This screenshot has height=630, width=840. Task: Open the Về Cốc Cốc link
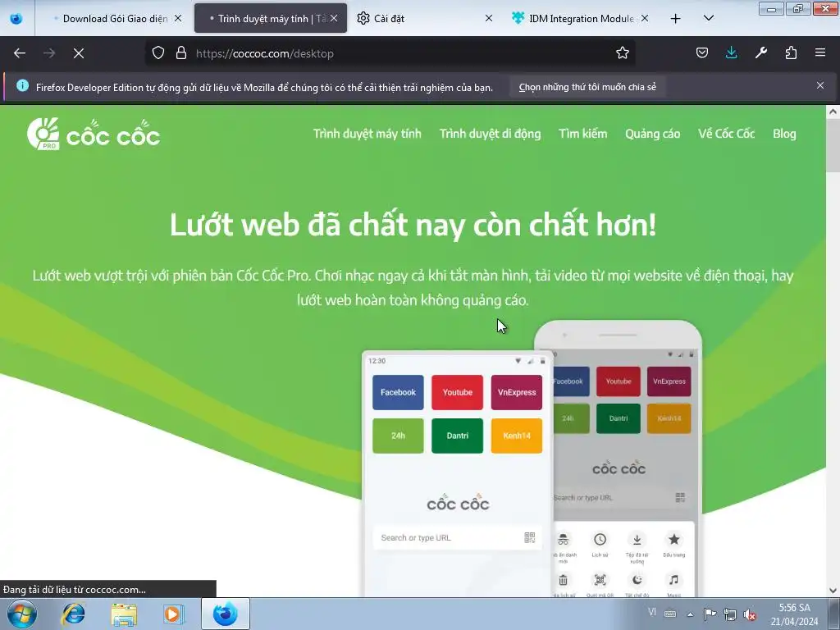click(x=726, y=134)
